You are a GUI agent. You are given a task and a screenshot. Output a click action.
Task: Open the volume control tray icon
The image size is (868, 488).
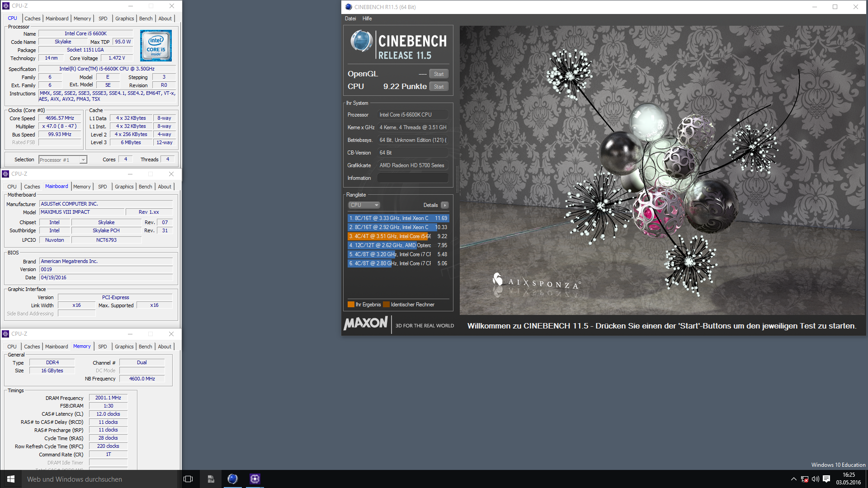(x=816, y=479)
